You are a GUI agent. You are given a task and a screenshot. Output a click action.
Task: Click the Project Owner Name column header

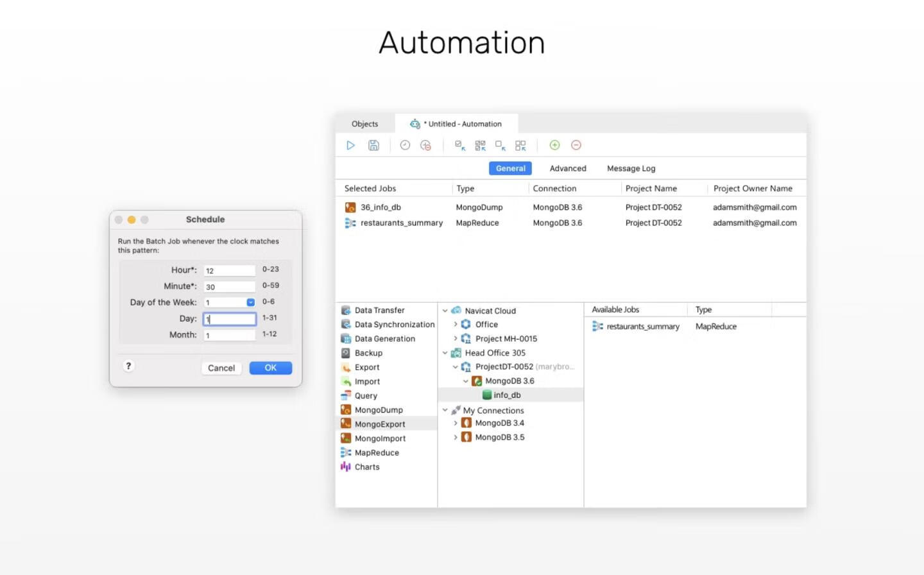pyautogui.click(x=753, y=188)
